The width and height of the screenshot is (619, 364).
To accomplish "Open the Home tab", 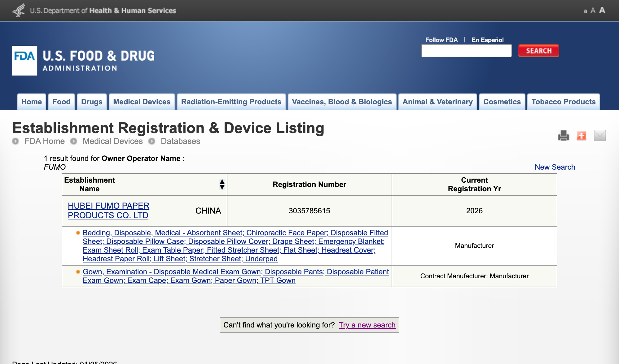I will (x=32, y=102).
